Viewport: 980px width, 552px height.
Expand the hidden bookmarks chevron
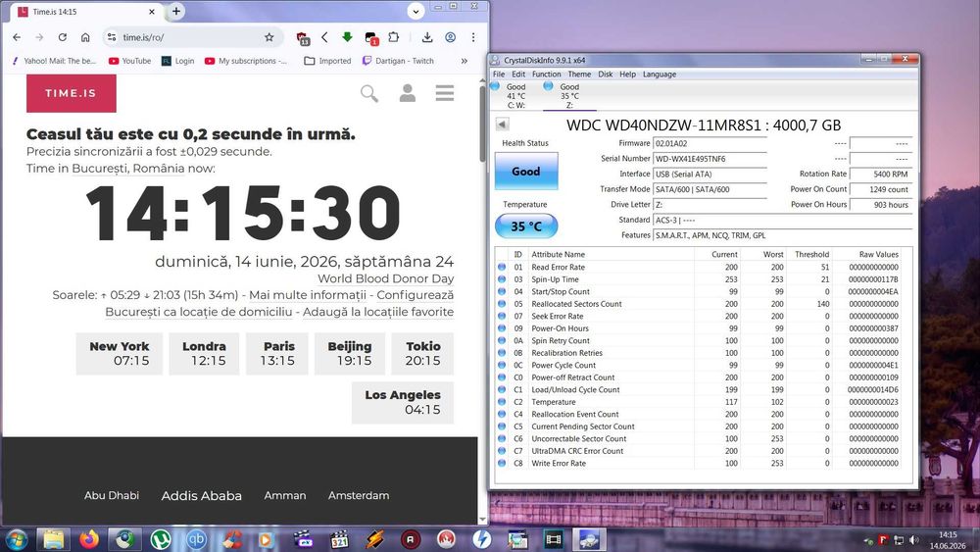(x=465, y=61)
